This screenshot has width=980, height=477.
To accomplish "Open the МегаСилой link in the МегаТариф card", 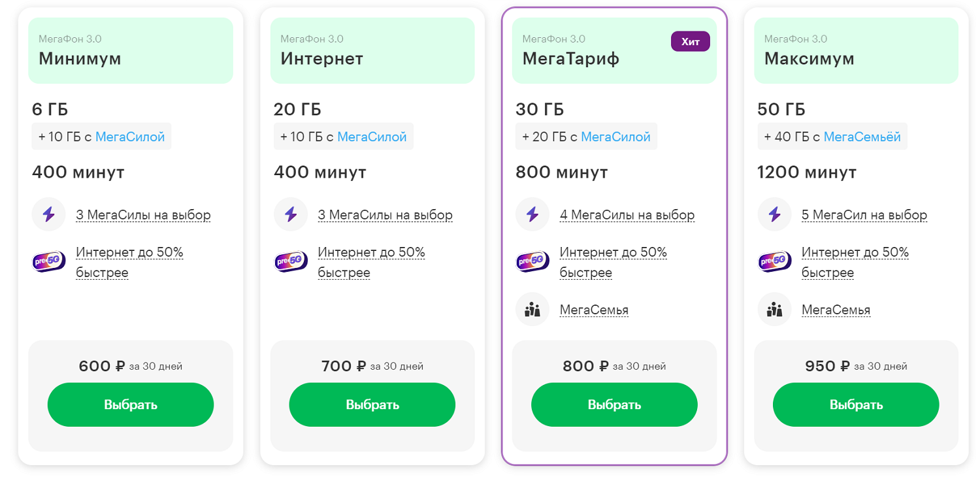I will click(x=616, y=137).
